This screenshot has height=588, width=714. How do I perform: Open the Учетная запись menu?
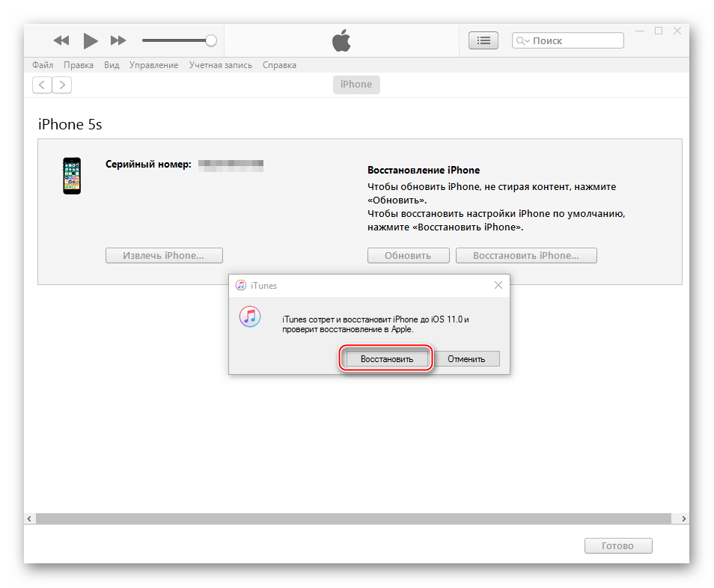221,65
